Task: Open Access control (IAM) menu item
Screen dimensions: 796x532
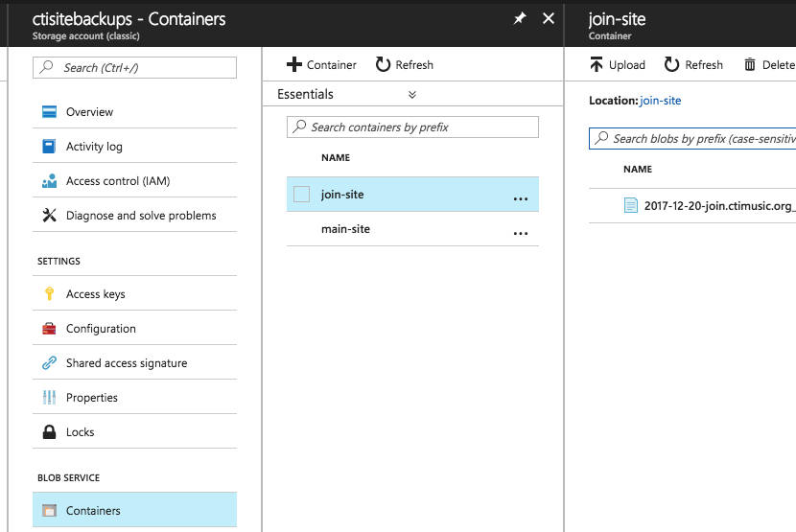Action: tap(134, 181)
